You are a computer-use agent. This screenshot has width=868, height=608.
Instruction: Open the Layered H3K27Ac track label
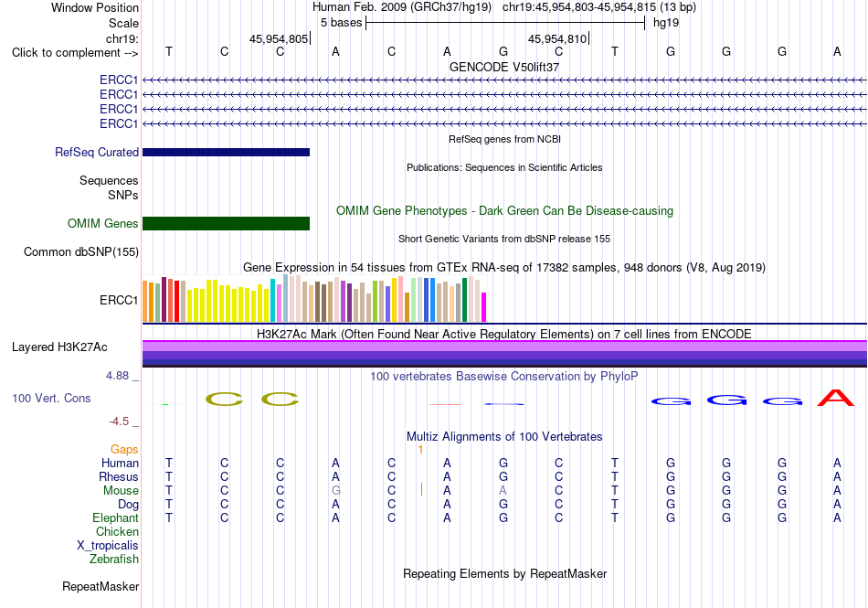pos(59,347)
